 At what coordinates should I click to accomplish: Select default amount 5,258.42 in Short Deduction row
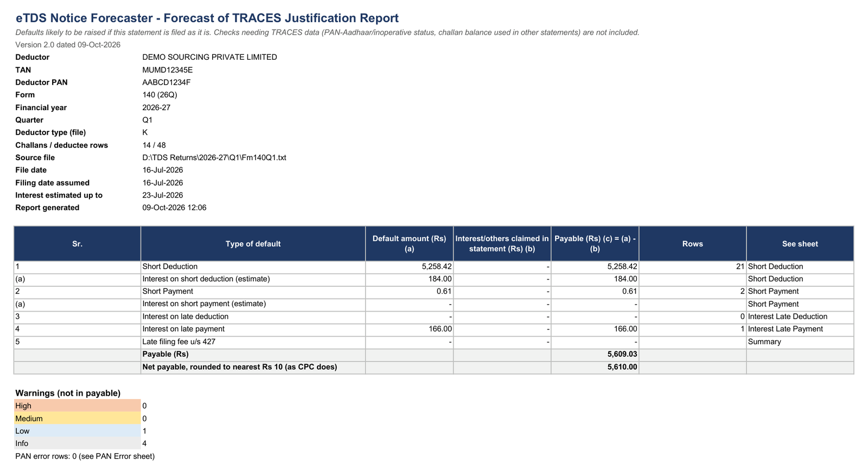coord(410,267)
